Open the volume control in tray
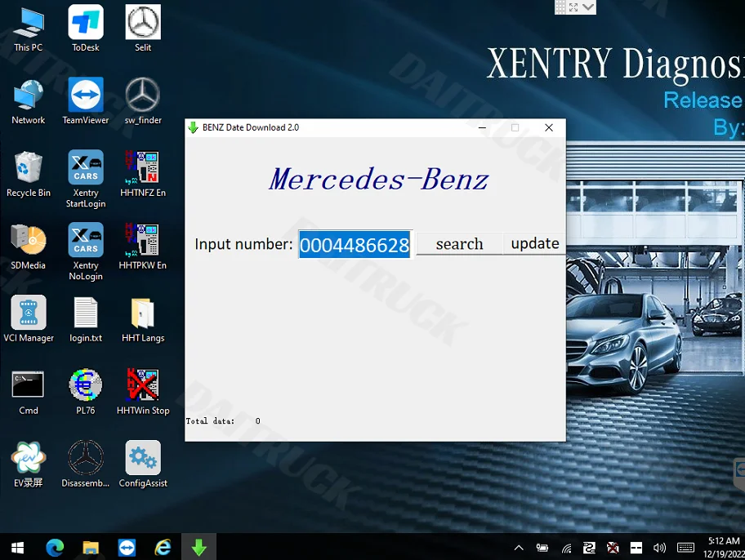Screen dimensions: 745x560 point(659,548)
